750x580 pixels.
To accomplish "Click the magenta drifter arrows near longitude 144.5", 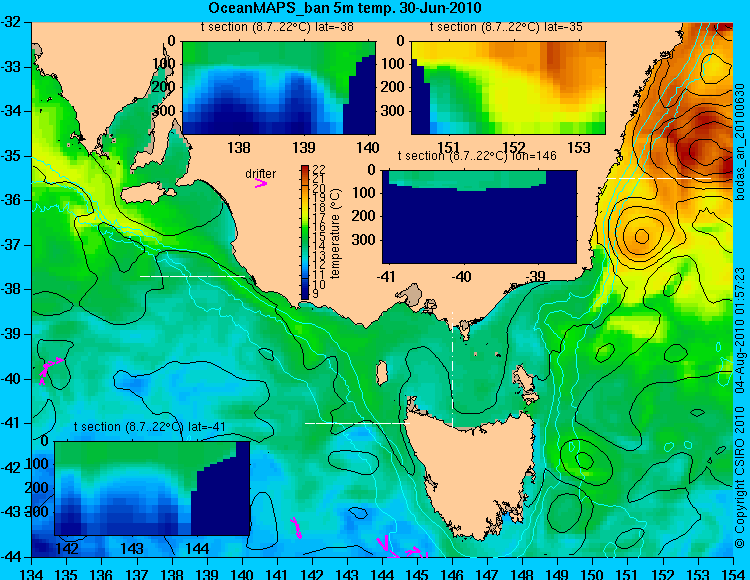I will coord(401,548).
